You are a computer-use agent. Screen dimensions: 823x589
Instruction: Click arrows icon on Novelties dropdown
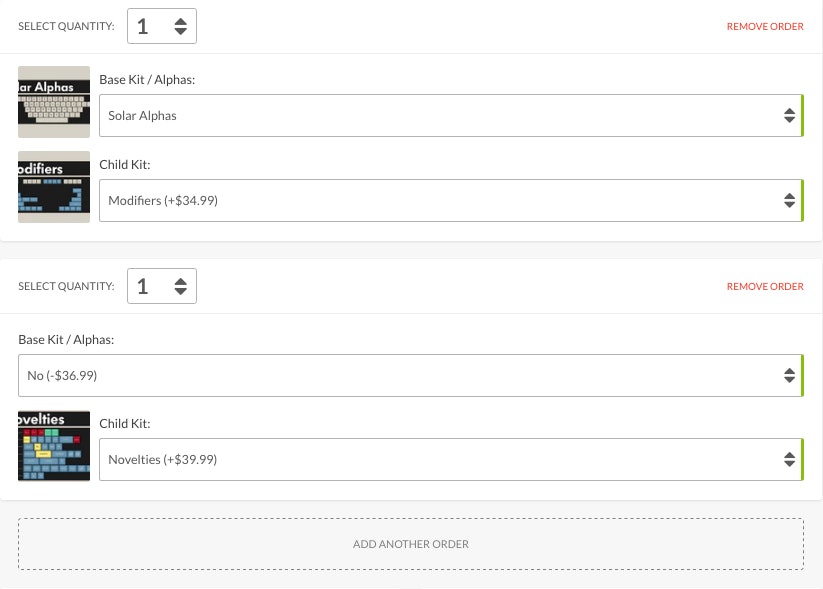pos(788,460)
